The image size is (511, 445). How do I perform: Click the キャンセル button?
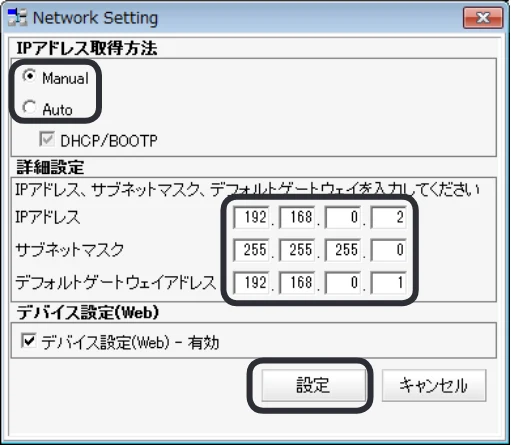click(434, 385)
